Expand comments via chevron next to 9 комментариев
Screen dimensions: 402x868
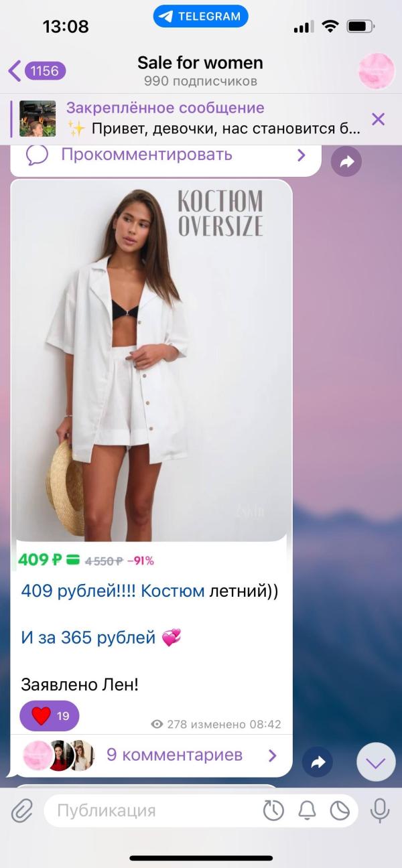(272, 755)
